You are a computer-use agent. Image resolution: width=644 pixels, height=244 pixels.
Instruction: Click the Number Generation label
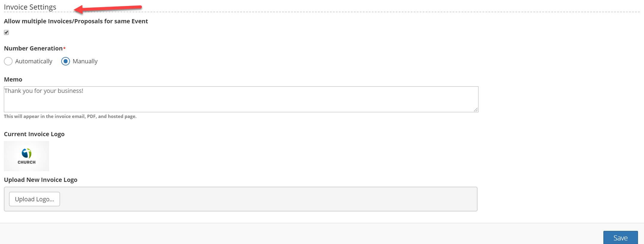[x=33, y=48]
